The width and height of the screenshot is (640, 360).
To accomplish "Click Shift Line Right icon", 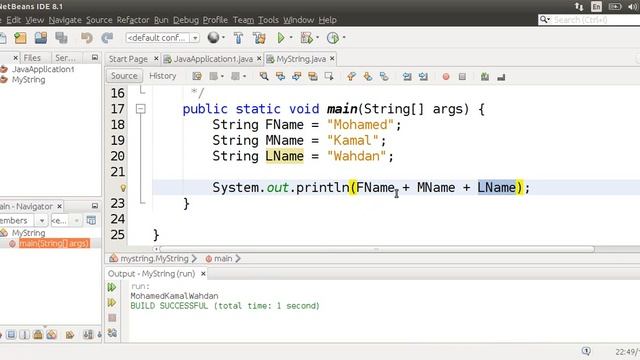I will pos(423,76).
